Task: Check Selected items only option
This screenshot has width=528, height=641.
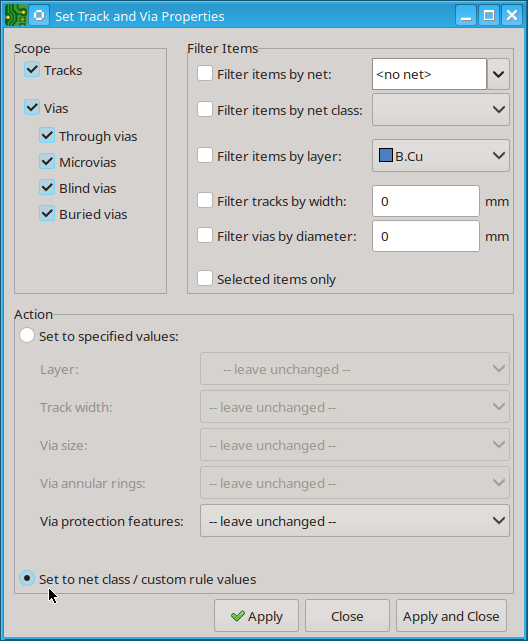Action: pos(205,278)
